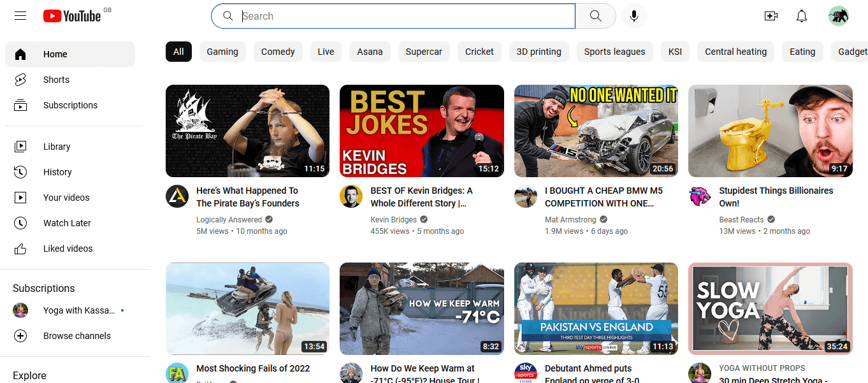Open the Create video icon
The image size is (868, 383).
pyautogui.click(x=771, y=16)
